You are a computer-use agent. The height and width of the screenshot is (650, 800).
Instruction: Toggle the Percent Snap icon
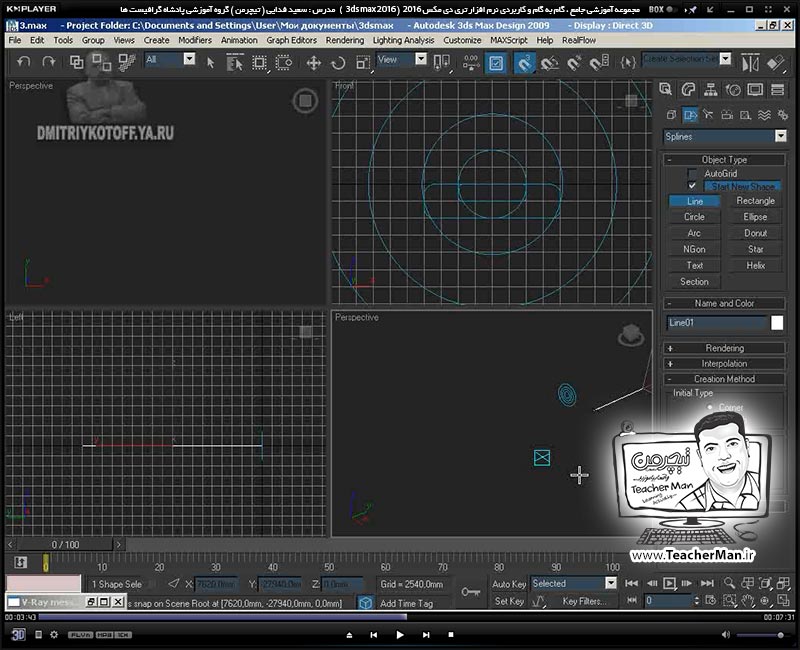click(574, 63)
